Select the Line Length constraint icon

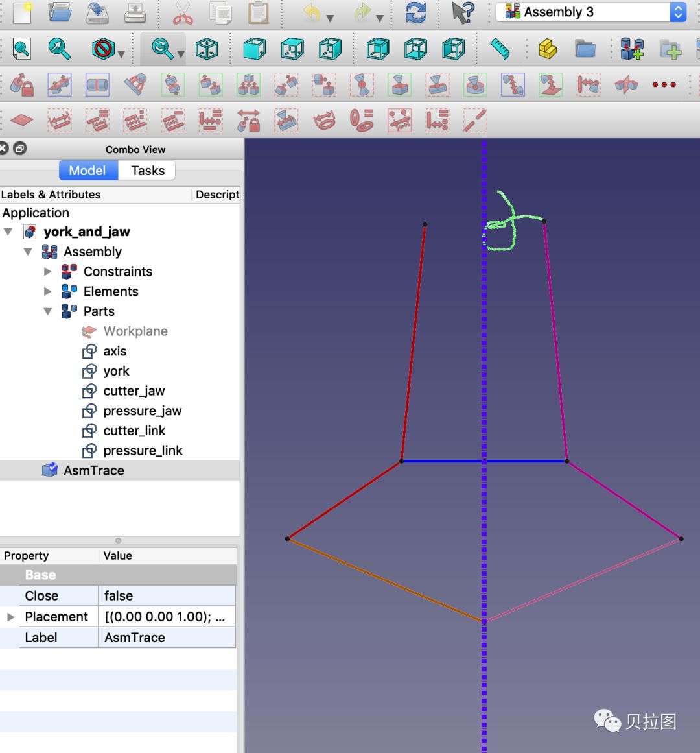(60, 120)
